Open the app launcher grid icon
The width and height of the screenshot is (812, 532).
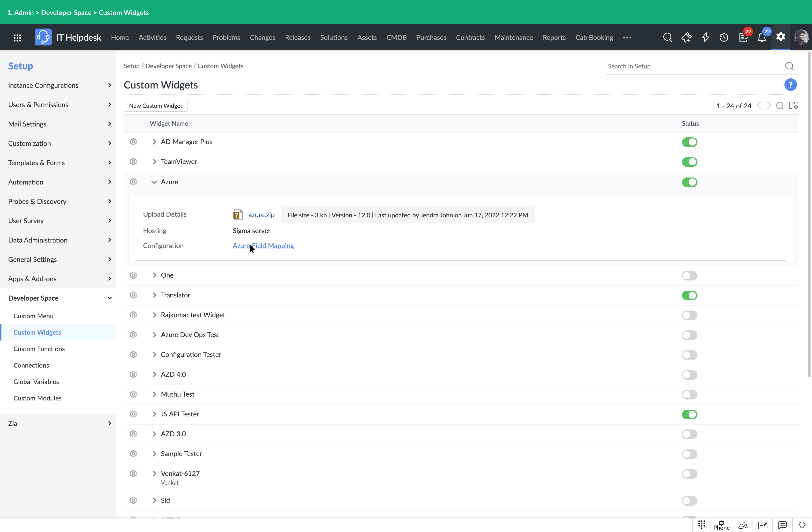(x=17, y=37)
